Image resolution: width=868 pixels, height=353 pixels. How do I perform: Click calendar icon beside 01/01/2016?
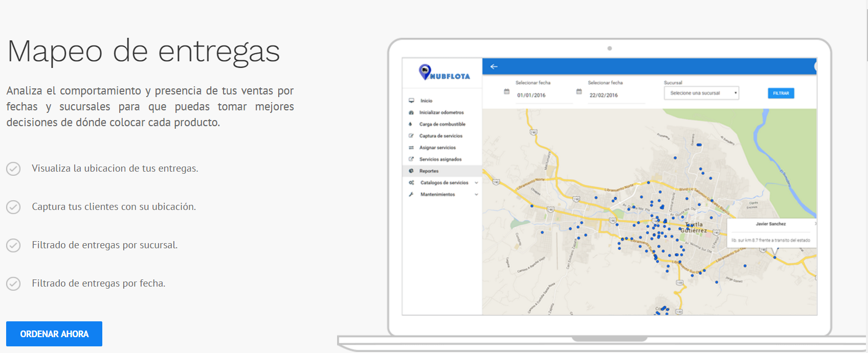[x=506, y=91]
